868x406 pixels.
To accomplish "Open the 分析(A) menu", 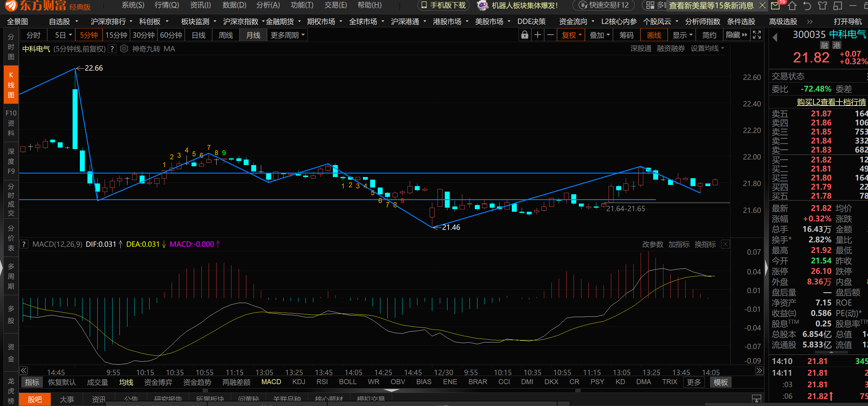I will [x=268, y=5].
